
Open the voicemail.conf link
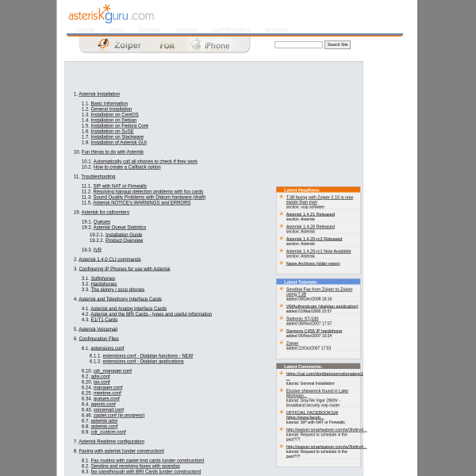click(109, 410)
